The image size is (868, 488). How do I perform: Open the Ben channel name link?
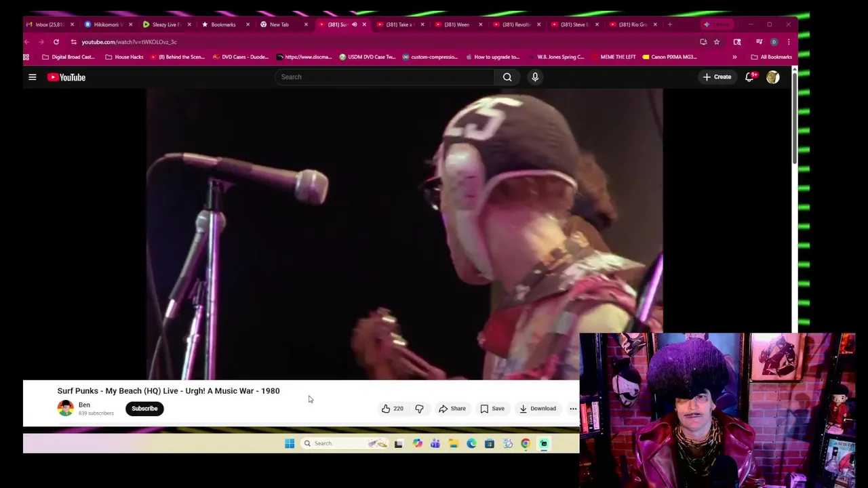tap(84, 405)
